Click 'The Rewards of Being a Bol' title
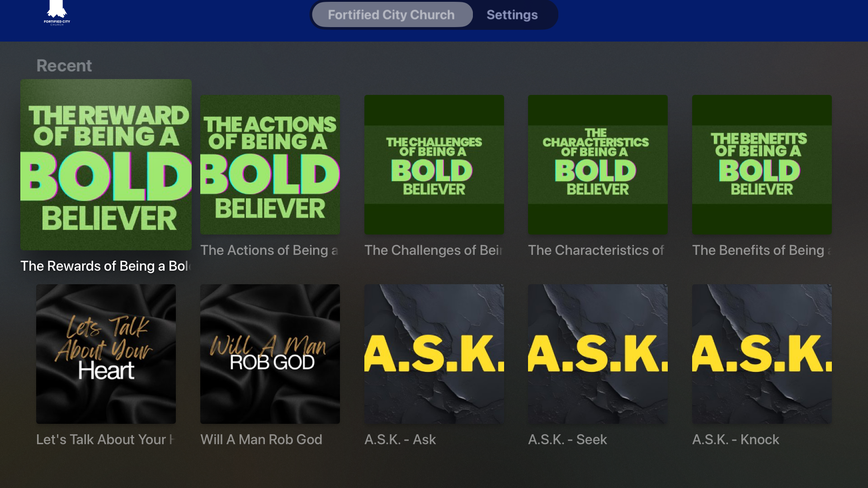 pyautogui.click(x=106, y=266)
